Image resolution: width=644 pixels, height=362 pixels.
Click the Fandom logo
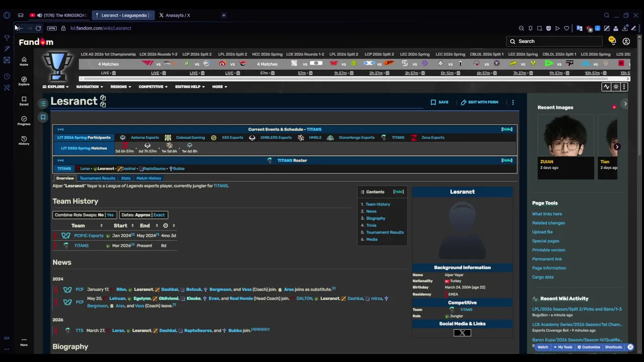click(36, 42)
